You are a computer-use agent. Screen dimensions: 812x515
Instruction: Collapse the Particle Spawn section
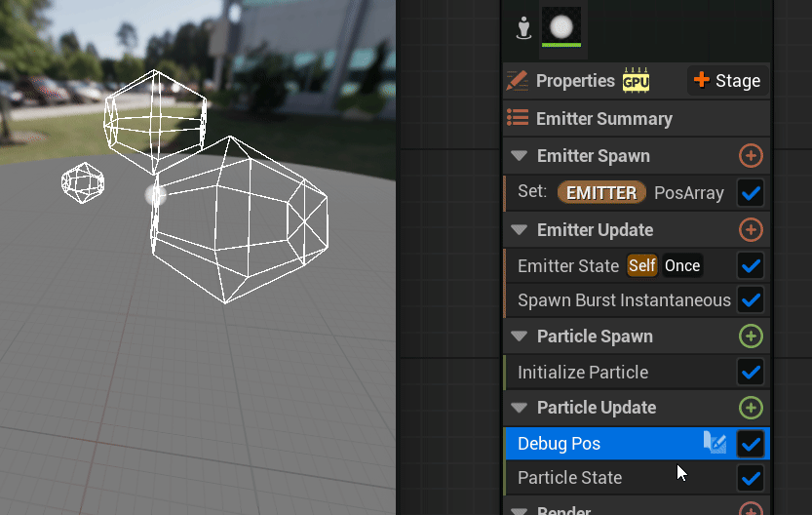coord(519,337)
